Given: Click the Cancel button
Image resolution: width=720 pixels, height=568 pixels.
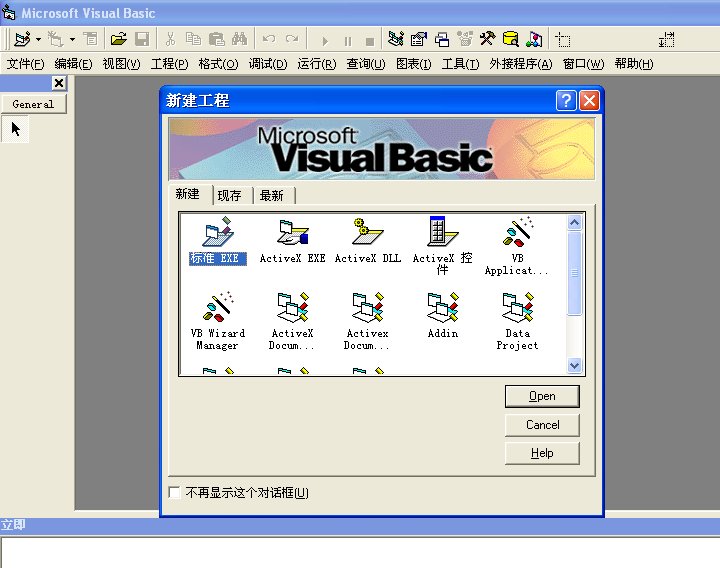Looking at the screenshot, I should point(542,425).
